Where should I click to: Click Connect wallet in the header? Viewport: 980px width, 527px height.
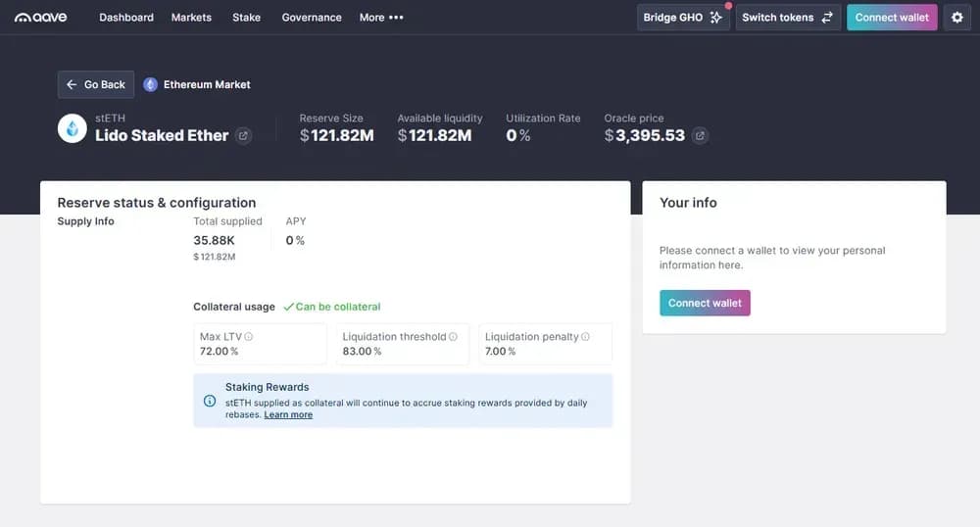point(892,18)
